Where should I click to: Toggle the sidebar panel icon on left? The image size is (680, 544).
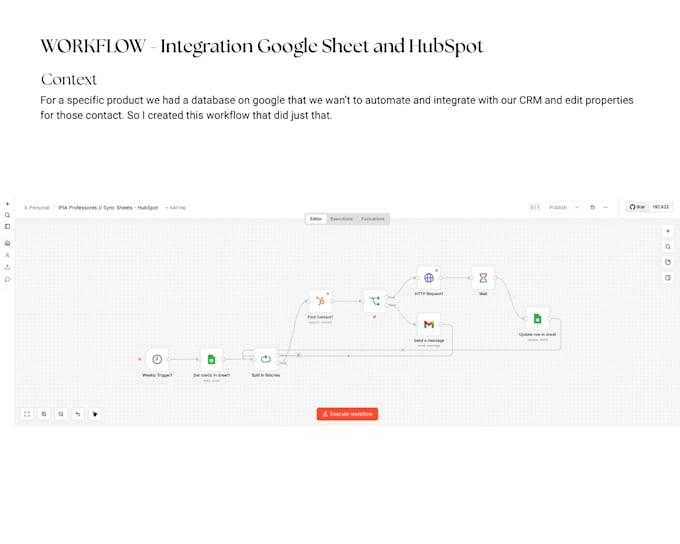pos(7,226)
